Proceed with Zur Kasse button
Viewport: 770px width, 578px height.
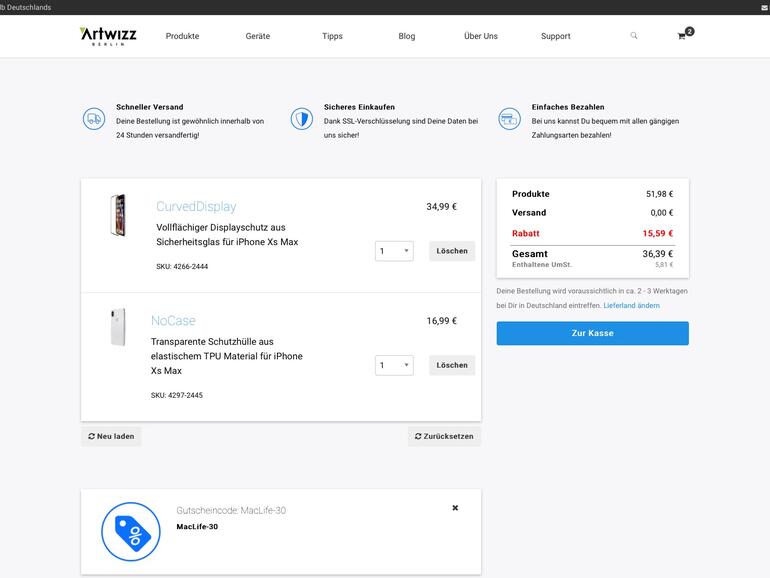592,333
